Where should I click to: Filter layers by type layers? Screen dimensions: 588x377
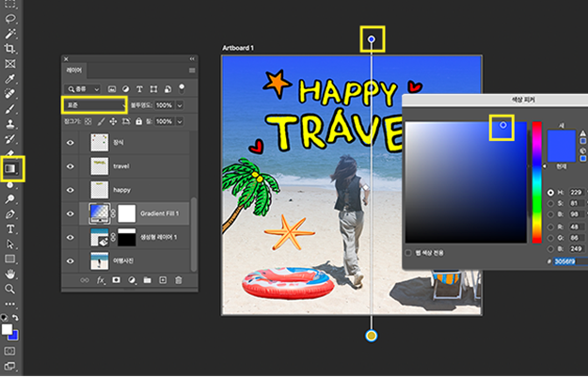(x=139, y=89)
